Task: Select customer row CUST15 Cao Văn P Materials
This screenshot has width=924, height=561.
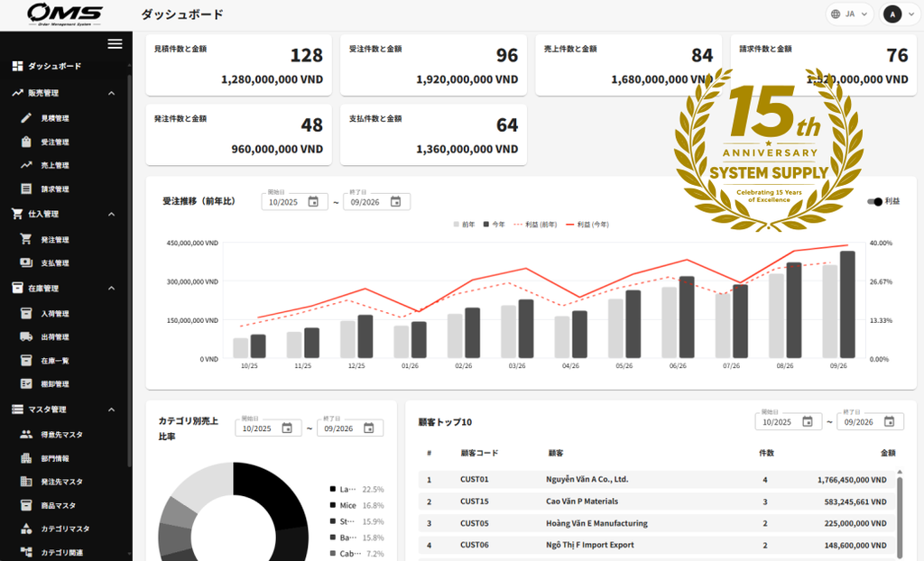Action: click(657, 501)
